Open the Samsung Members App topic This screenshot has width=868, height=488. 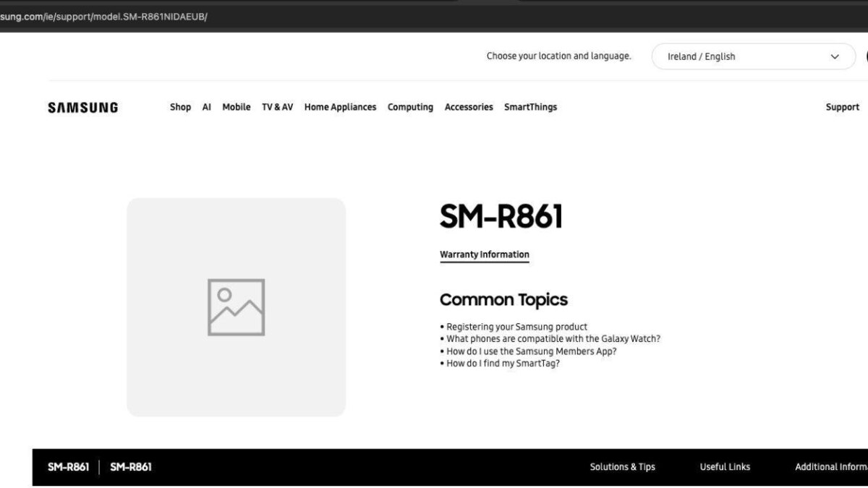pos(531,351)
